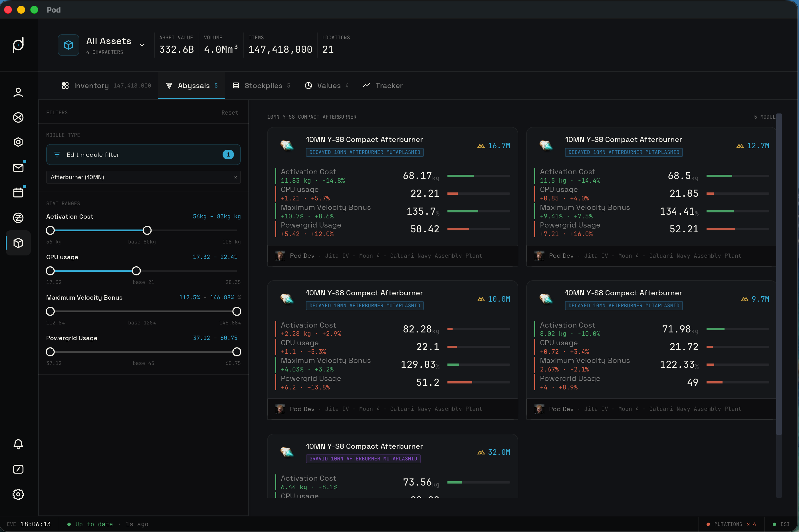The image size is (799, 532).
Task: Click the 10.0M price estimate
Action: pyautogui.click(x=499, y=299)
